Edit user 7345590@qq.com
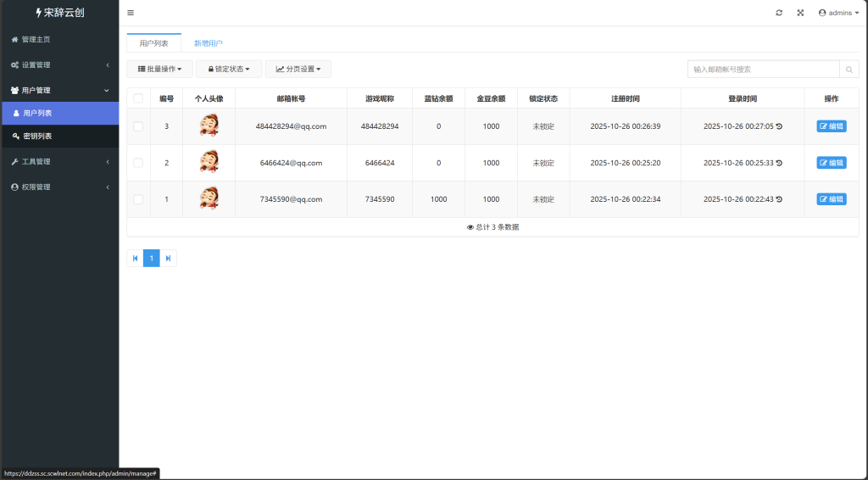The image size is (868, 480). click(x=832, y=199)
